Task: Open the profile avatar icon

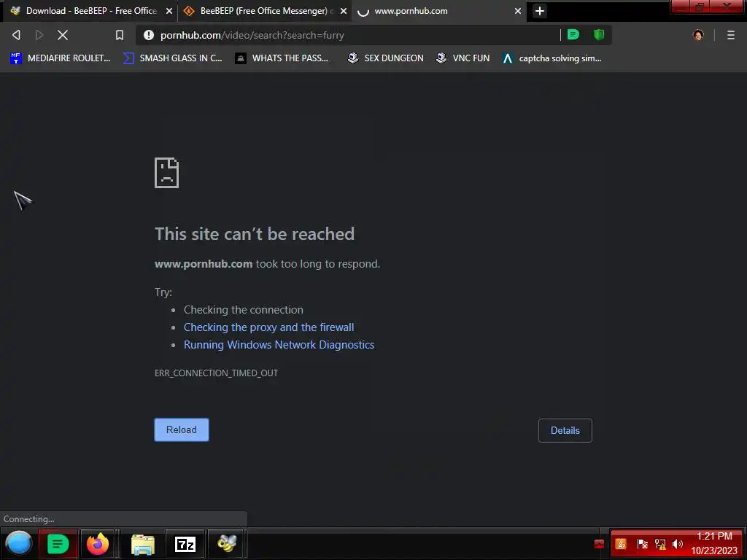Action: (698, 35)
